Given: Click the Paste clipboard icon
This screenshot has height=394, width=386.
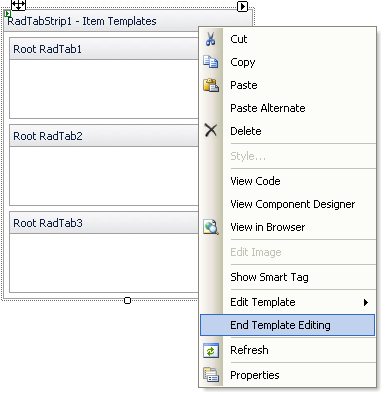Looking at the screenshot, I should [x=211, y=85].
